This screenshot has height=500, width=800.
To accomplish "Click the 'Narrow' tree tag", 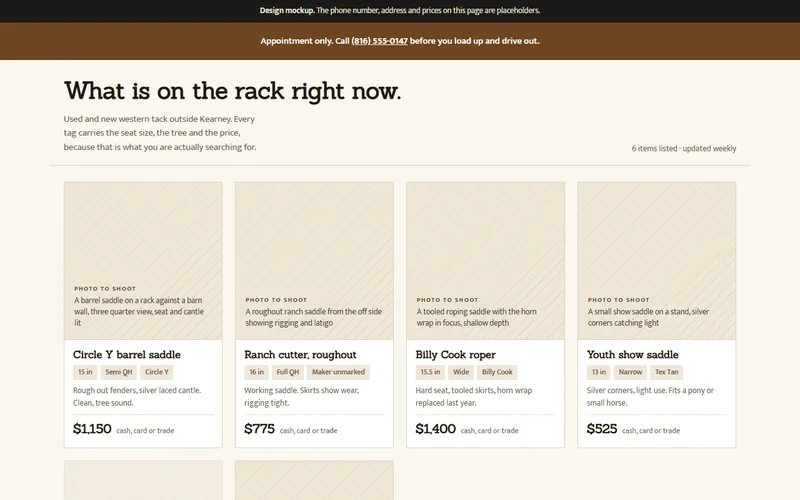I will (x=630, y=372).
